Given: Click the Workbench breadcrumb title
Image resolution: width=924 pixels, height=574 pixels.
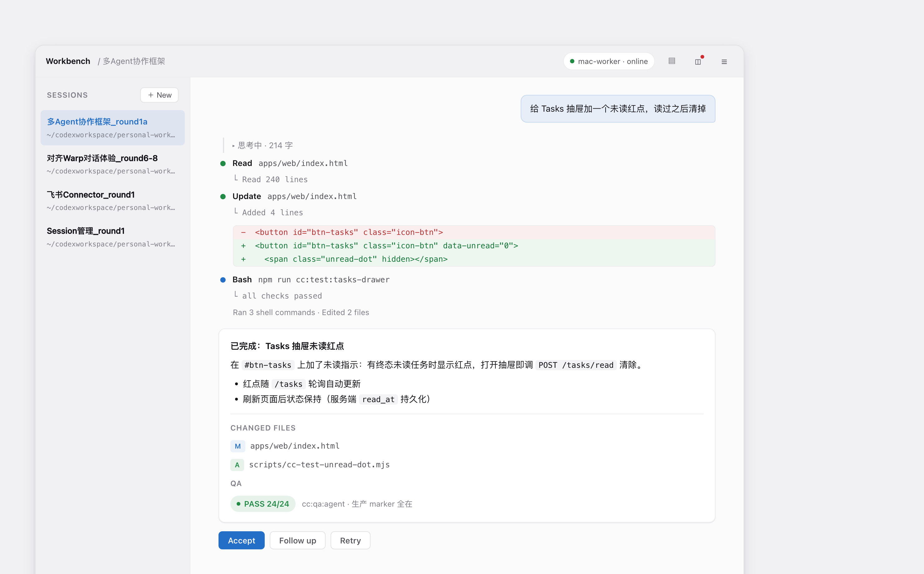Looking at the screenshot, I should (68, 61).
